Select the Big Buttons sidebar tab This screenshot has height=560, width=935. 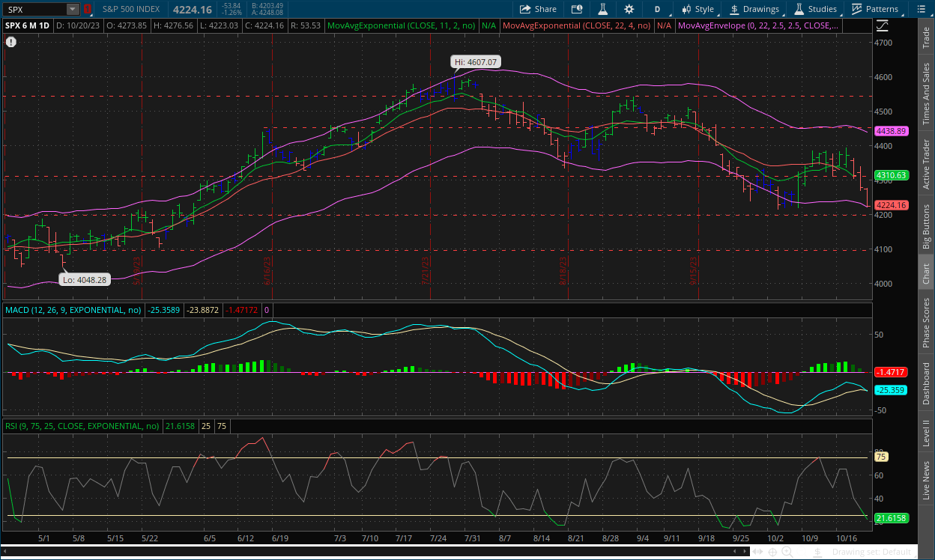[926, 225]
